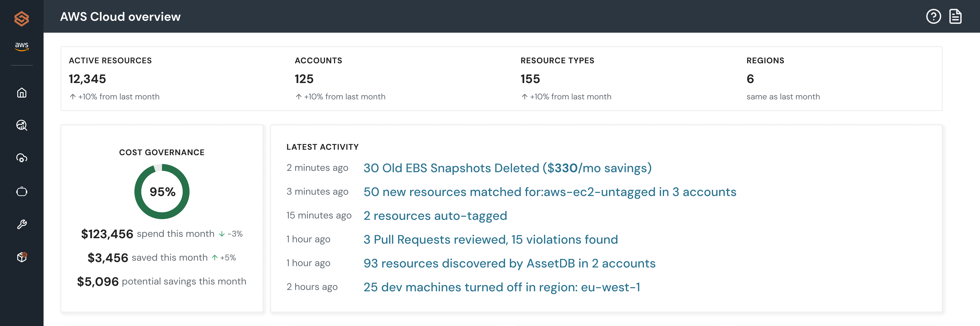Select the AWS provider icon

pyautogui.click(x=22, y=46)
